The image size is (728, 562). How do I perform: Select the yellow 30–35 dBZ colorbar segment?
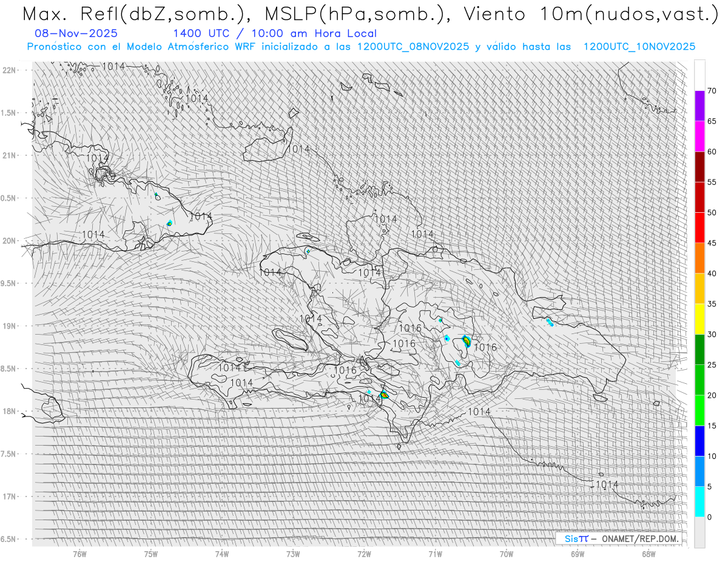[x=699, y=319]
